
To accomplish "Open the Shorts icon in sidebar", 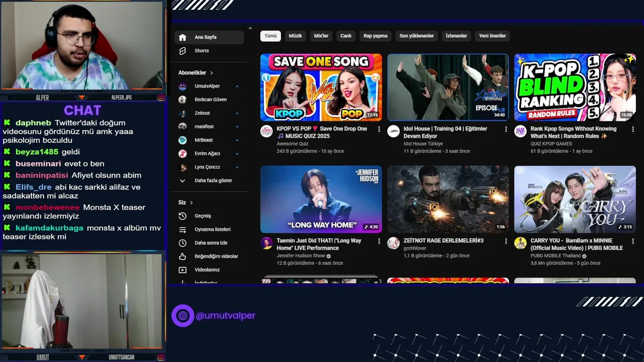I will click(x=183, y=51).
